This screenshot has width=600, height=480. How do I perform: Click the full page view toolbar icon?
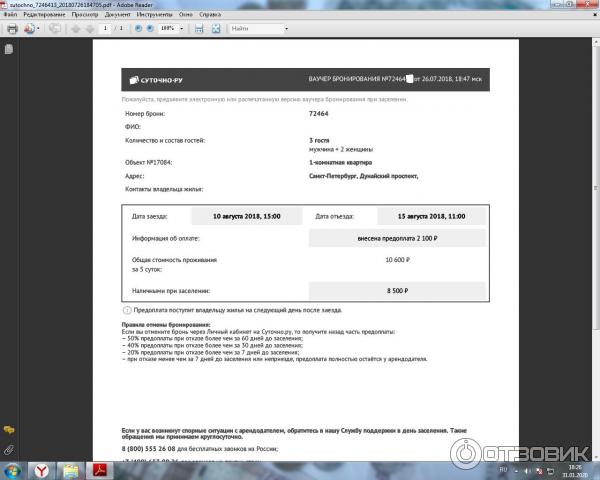point(215,28)
